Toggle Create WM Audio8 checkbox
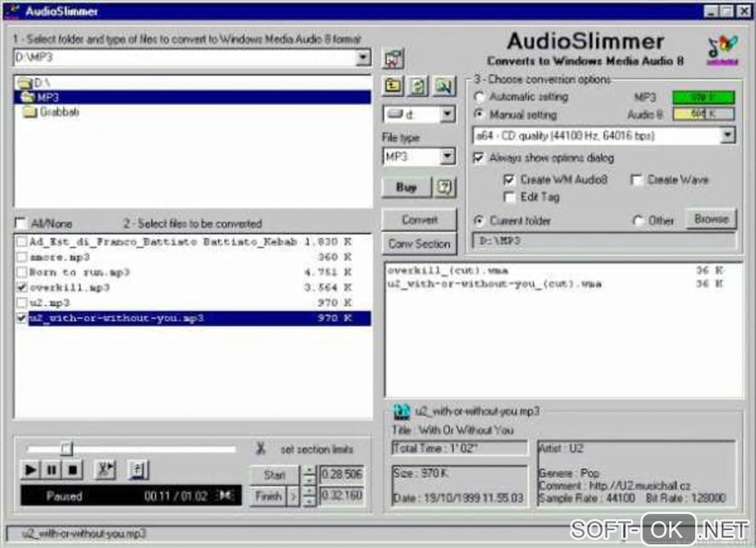The width and height of the screenshot is (756, 548). 508,180
